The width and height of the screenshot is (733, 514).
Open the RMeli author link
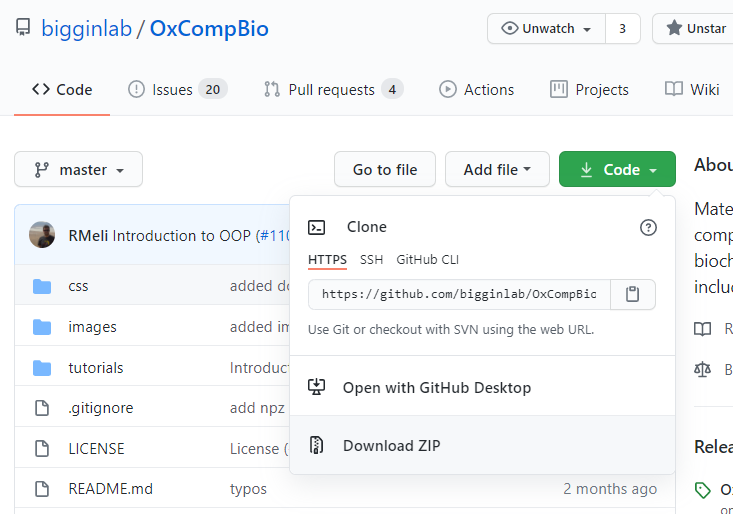pyautogui.click(x=88, y=236)
